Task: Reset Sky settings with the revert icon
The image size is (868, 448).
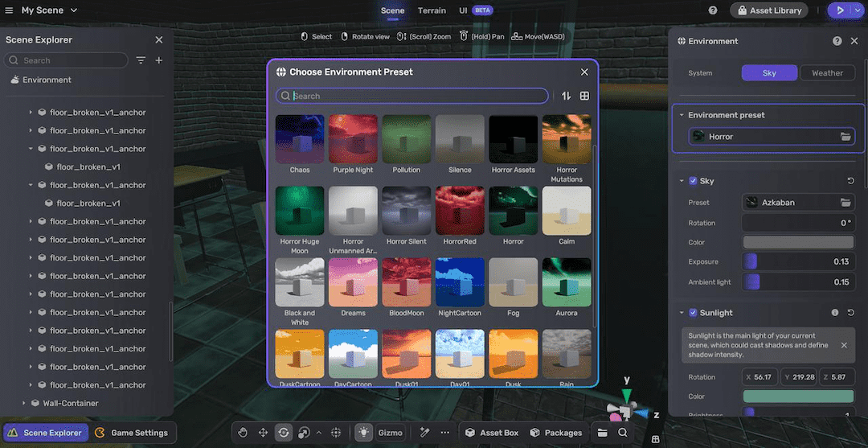Action: [x=850, y=181]
